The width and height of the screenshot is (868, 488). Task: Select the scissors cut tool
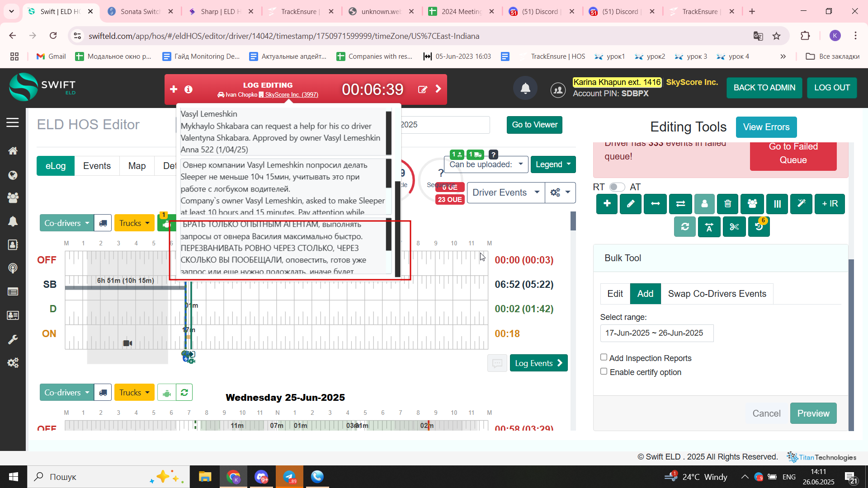tap(734, 227)
